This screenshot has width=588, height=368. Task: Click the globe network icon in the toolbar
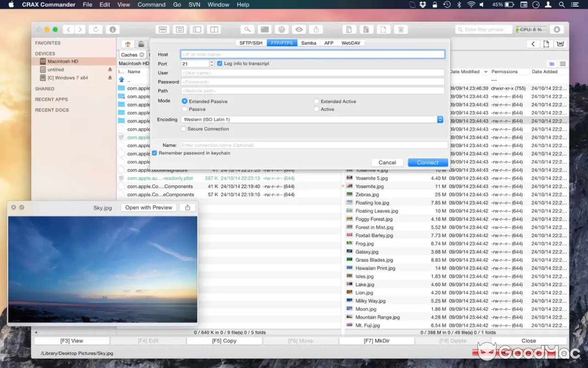pyautogui.click(x=282, y=29)
